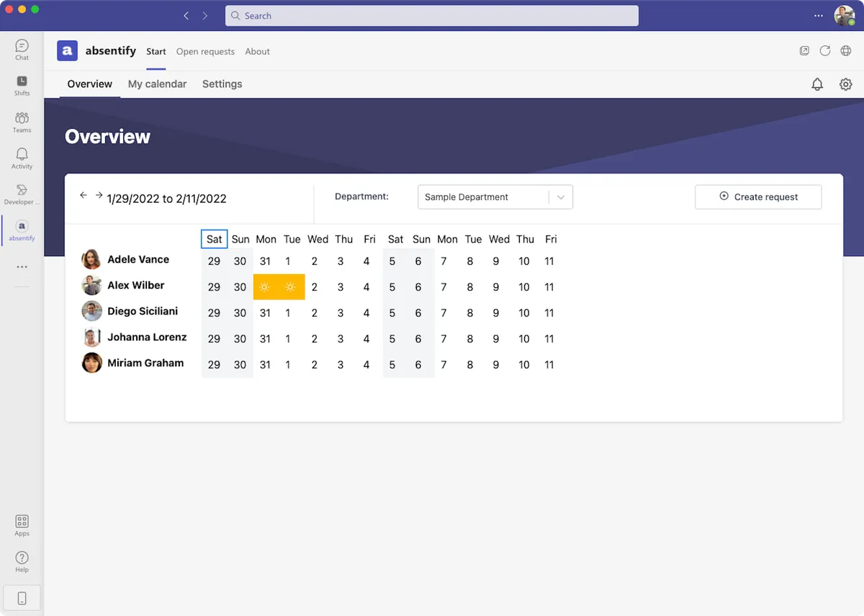Viewport: 864px width, 616px height.
Task: Go to the previous date range with the back arrow
Action: (x=84, y=194)
